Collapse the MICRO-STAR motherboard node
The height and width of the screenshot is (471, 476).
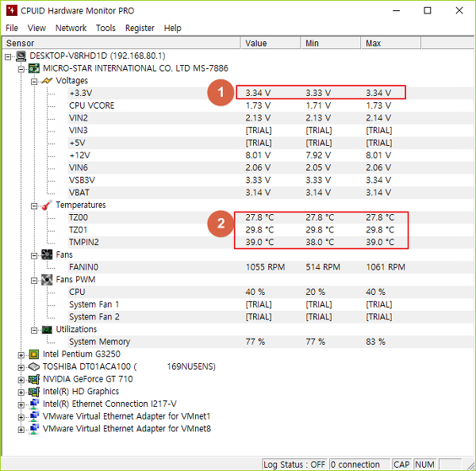click(x=21, y=69)
